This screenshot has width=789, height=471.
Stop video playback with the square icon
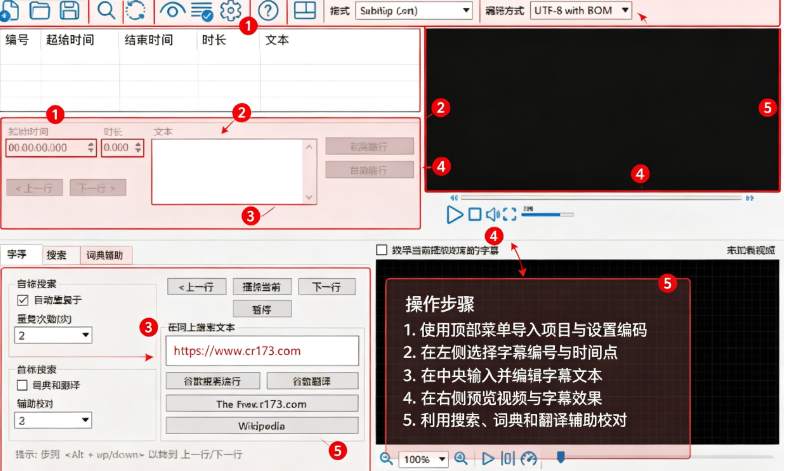(x=475, y=214)
